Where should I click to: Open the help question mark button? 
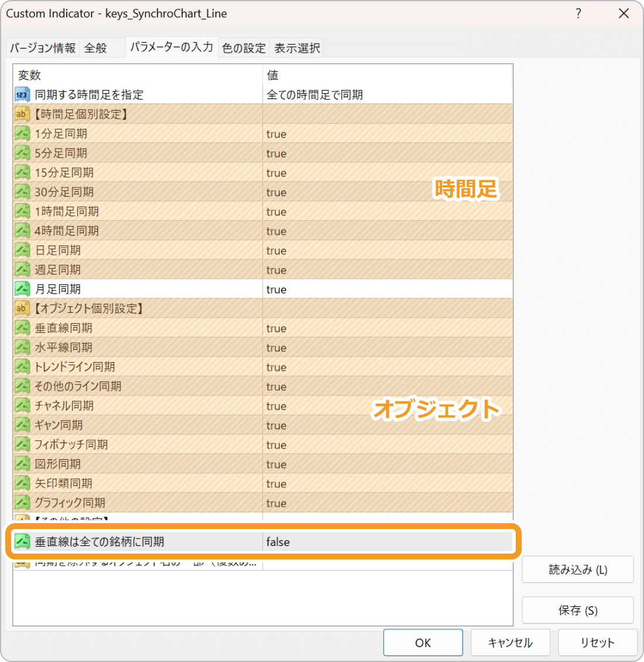578,13
